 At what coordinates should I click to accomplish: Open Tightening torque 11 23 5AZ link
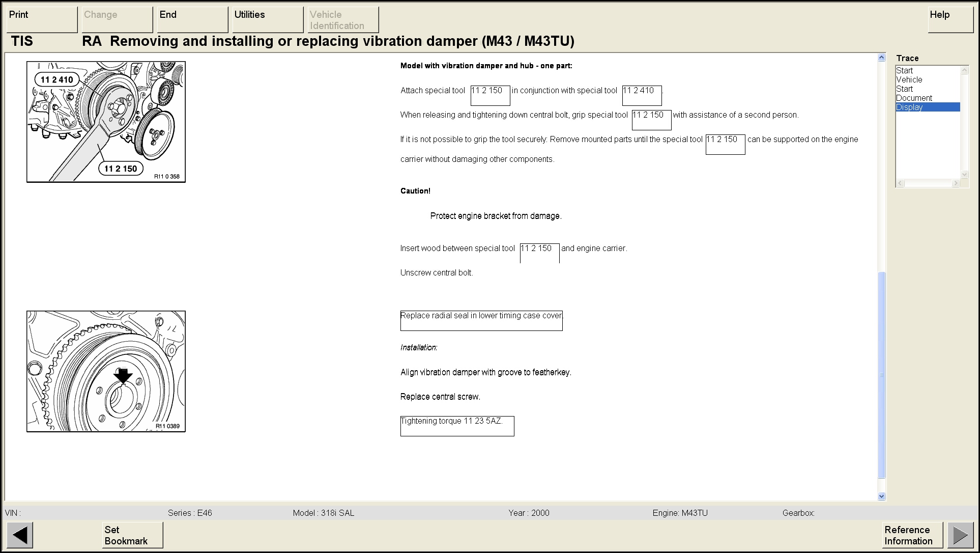pos(451,421)
